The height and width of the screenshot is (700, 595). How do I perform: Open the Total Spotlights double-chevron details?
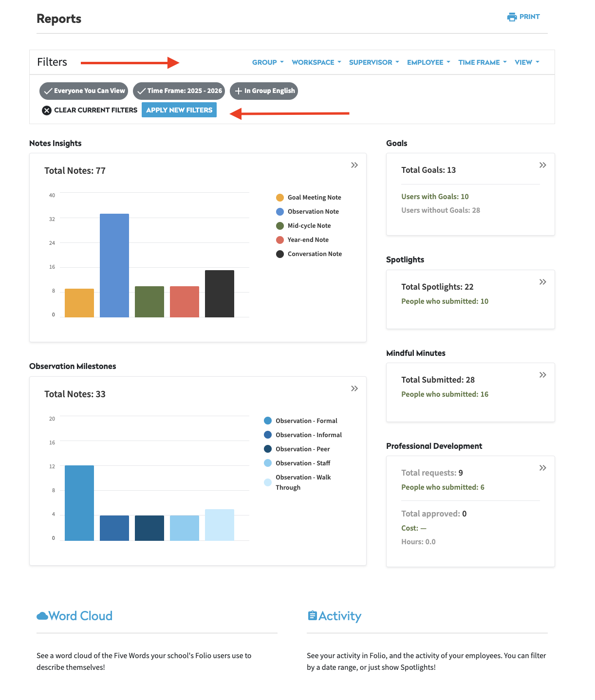click(x=543, y=282)
